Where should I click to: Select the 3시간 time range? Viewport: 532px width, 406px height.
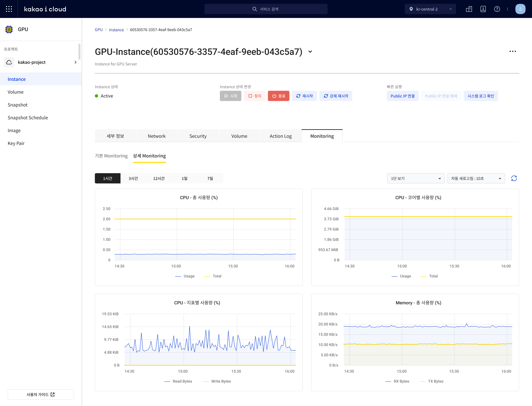(133, 178)
